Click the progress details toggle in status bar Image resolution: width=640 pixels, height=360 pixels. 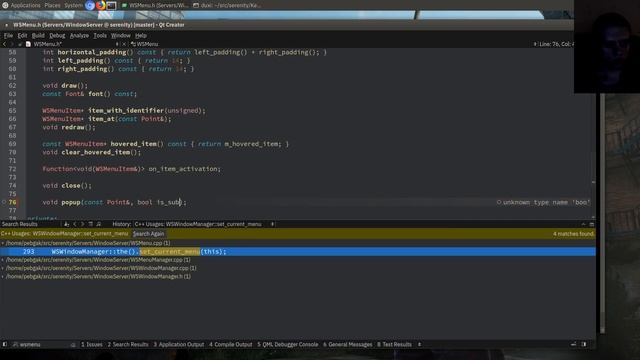point(573,344)
